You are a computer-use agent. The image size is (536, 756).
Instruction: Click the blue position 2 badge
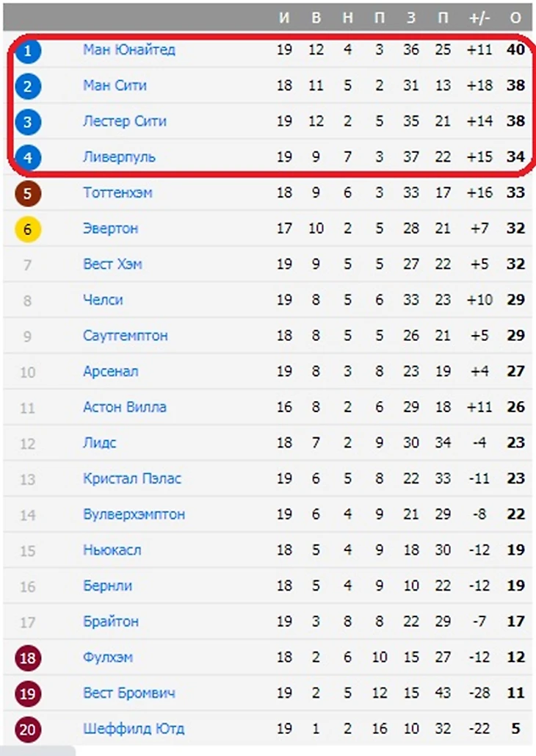pyautogui.click(x=28, y=86)
